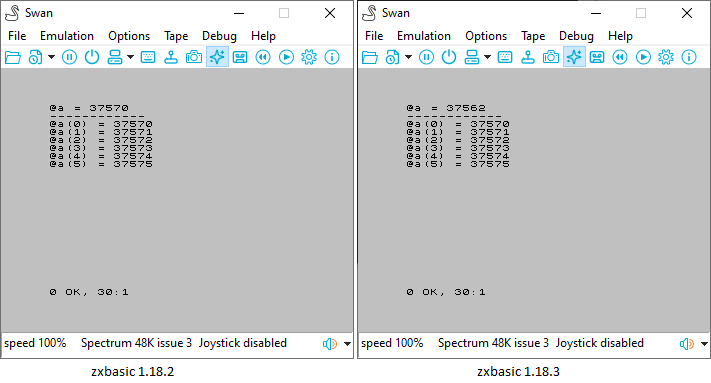Screen dimensions: 711x383
Task: Open keyboard icon in right Swan window
Action: [505, 57]
